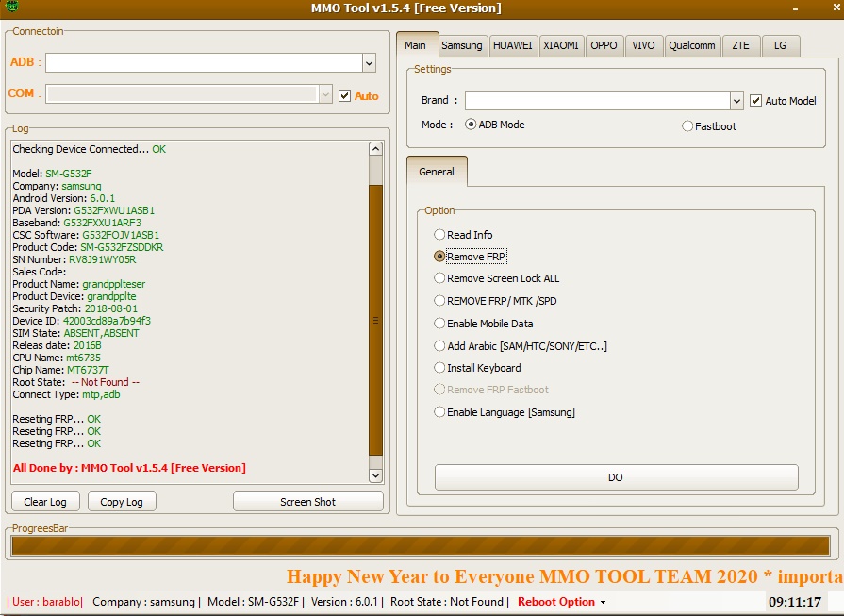
Task: Click Model value SM-G532F in log
Action: (x=68, y=174)
